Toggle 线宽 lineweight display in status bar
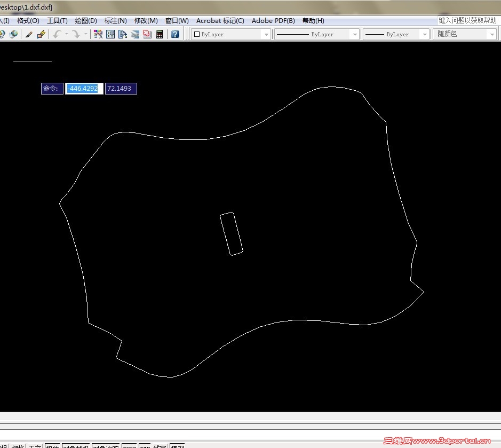Image resolution: width=501 pixels, height=448 pixels. click(x=160, y=446)
